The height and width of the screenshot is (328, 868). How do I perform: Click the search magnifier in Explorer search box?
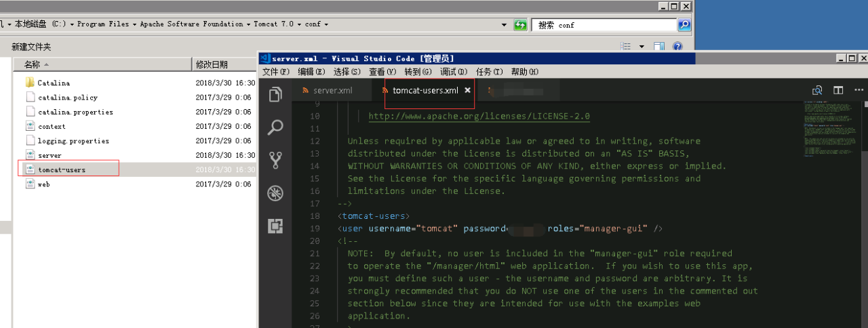coord(684,24)
